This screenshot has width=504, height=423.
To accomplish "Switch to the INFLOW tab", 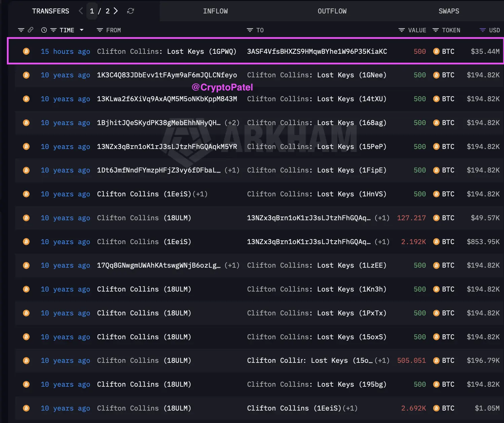I will click(215, 11).
